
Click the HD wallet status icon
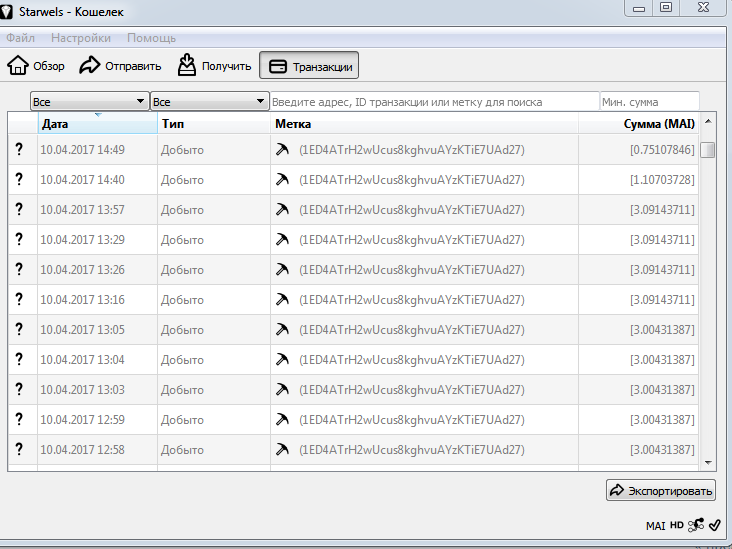[677, 525]
